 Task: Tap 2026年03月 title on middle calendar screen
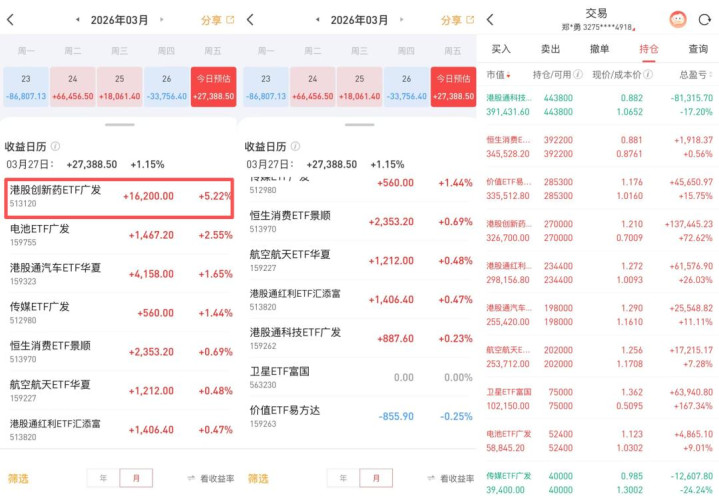pos(360,20)
